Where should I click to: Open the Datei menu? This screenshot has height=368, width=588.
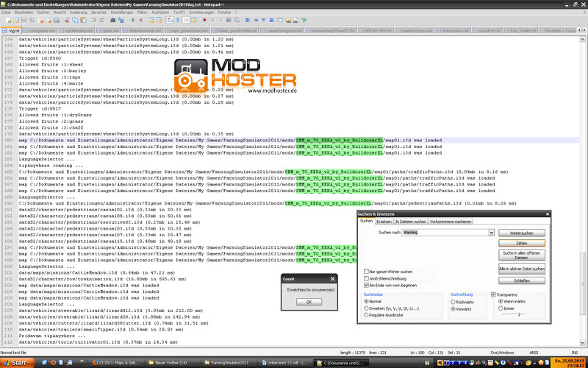point(7,13)
